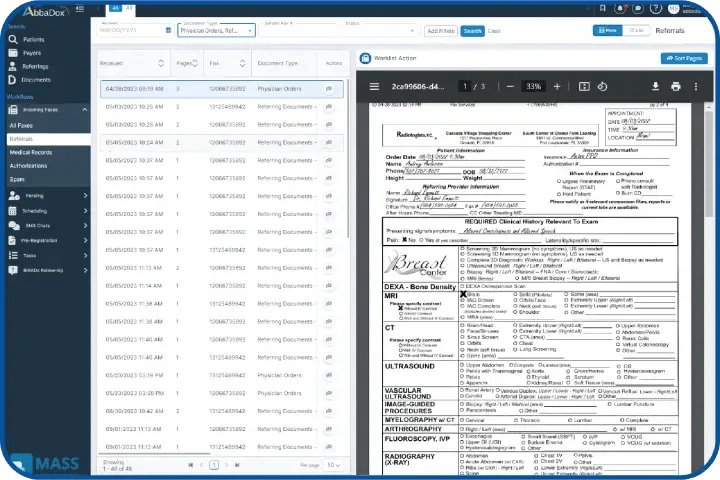
Task: Open Medical Records in the sidebar
Action: [x=30, y=152]
